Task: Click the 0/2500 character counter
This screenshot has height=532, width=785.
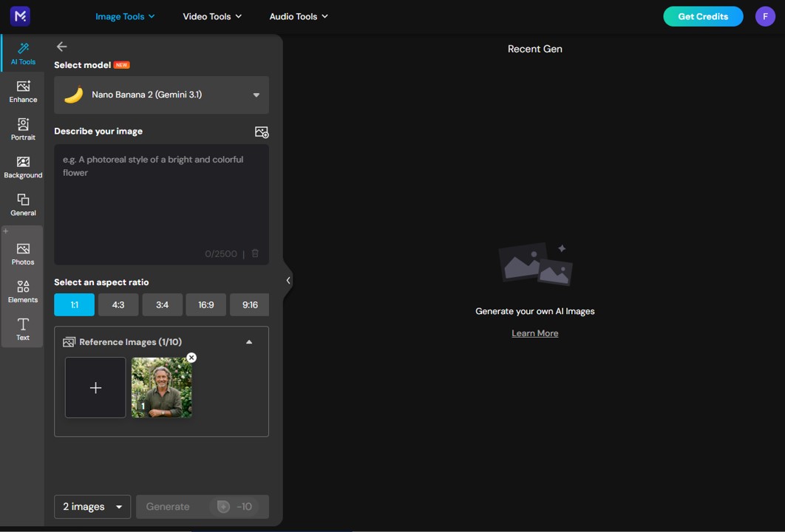Action: tap(221, 253)
